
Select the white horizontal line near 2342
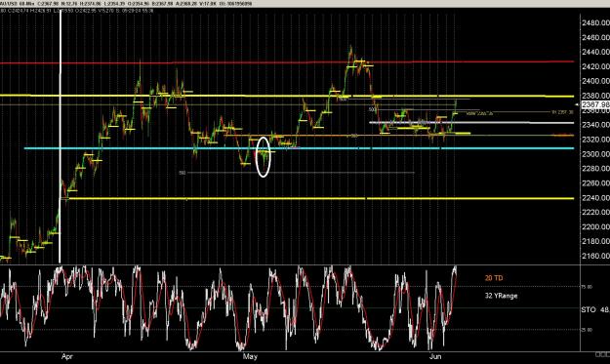[x=471, y=123]
